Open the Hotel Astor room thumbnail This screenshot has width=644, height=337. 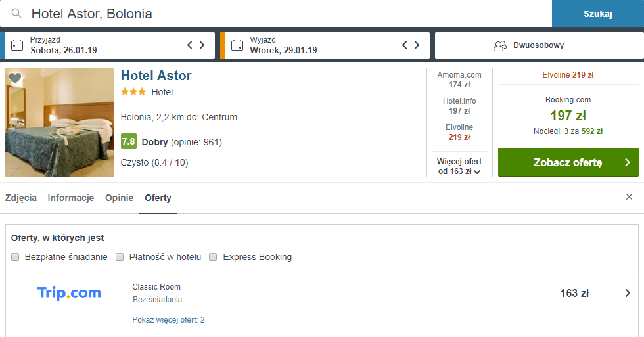click(x=60, y=122)
